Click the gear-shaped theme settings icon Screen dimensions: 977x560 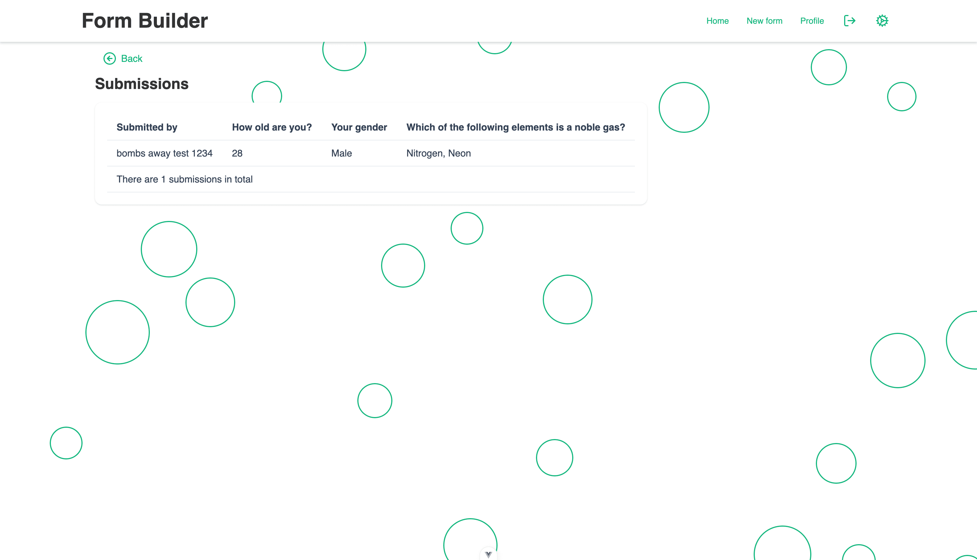point(882,21)
